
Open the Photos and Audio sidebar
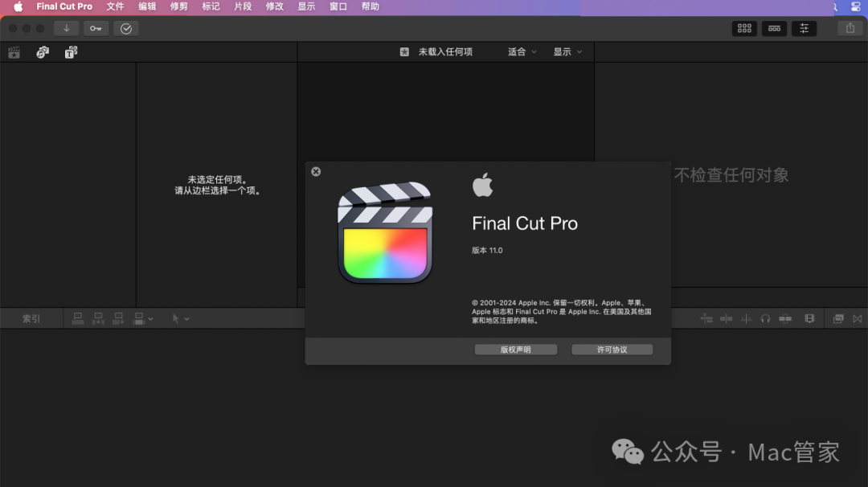42,51
